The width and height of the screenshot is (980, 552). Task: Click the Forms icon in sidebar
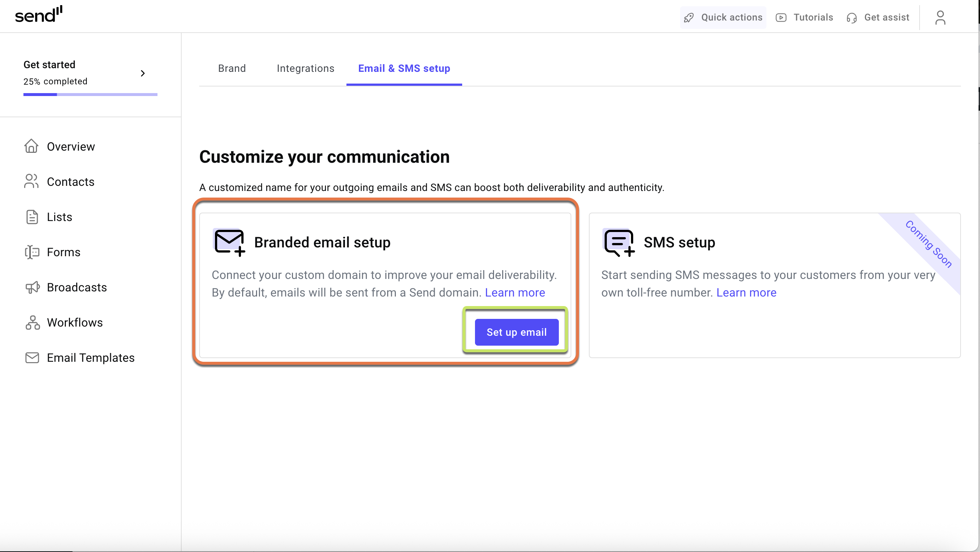(32, 252)
